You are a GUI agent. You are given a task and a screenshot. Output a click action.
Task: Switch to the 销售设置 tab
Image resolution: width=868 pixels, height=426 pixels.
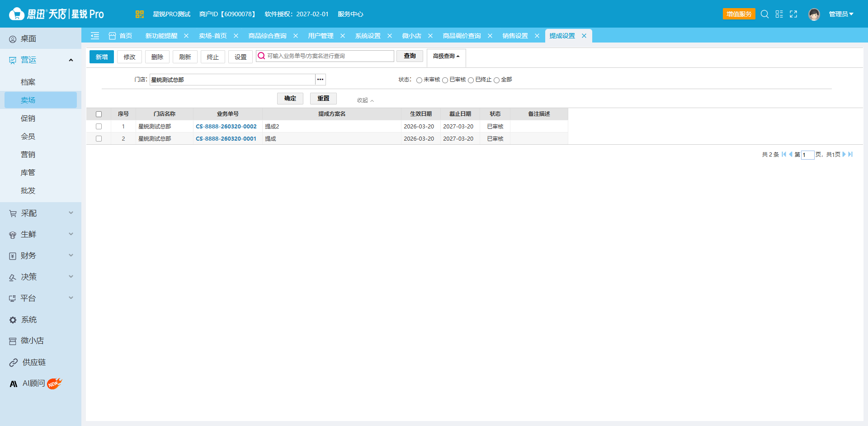pyautogui.click(x=515, y=36)
